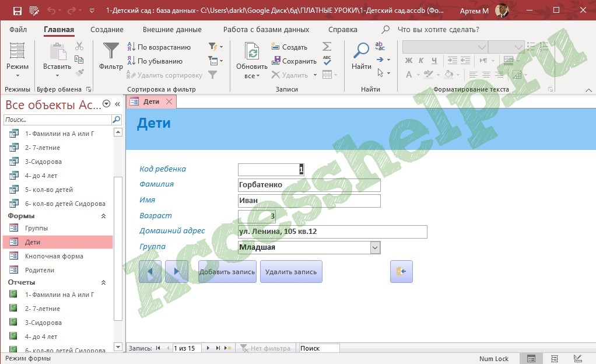Click the Фамилия input field
The image size is (596, 364).
(x=309, y=185)
